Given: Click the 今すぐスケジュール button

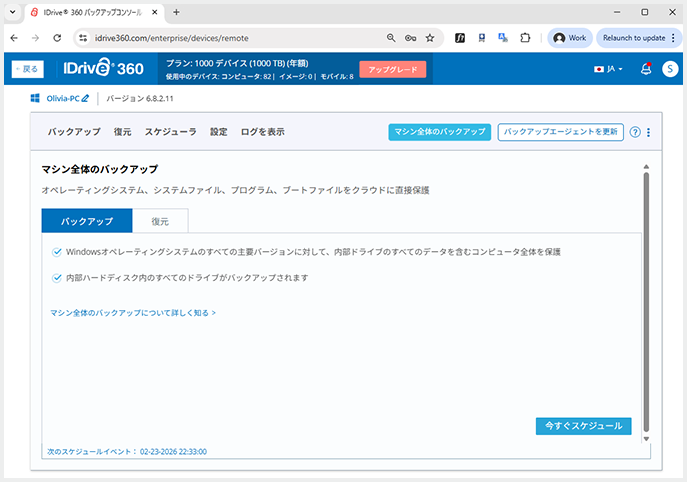Looking at the screenshot, I should coord(583,426).
